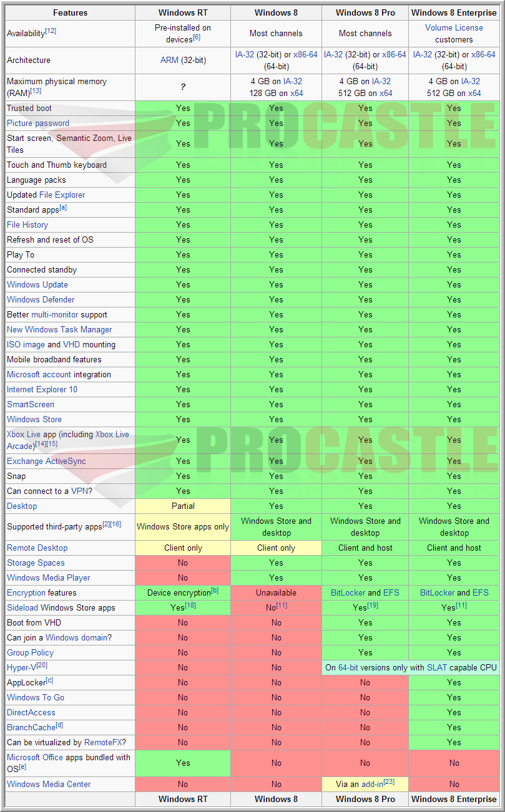Follow the Storage Spaces link
This screenshot has width=505, height=812.
pyautogui.click(x=36, y=563)
